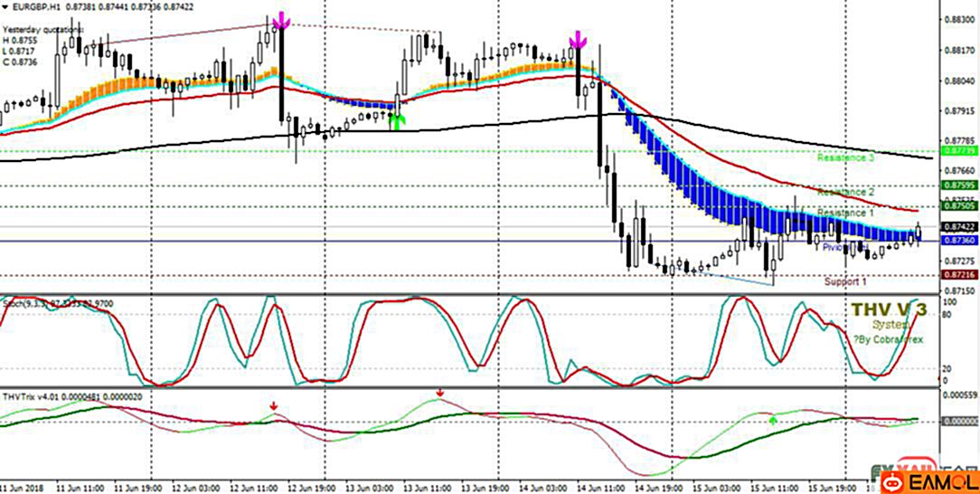Click the Resistance 3 level label
The height and width of the screenshot is (494, 980).
coord(847,157)
